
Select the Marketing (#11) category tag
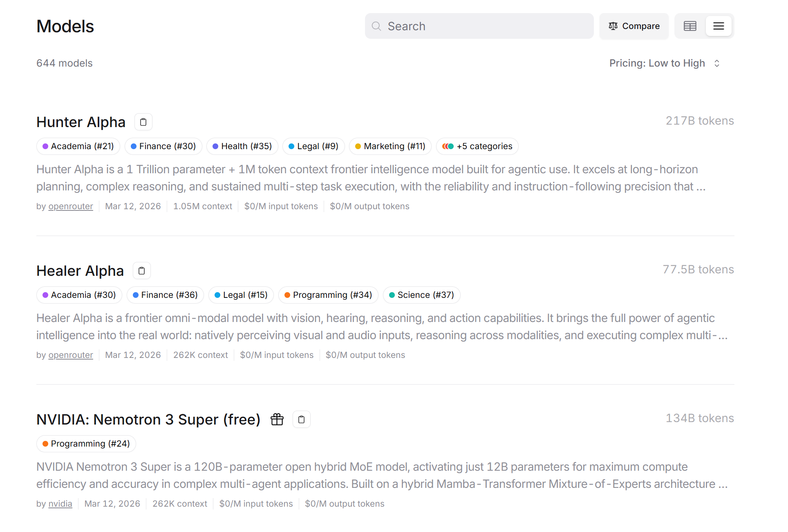[390, 146]
